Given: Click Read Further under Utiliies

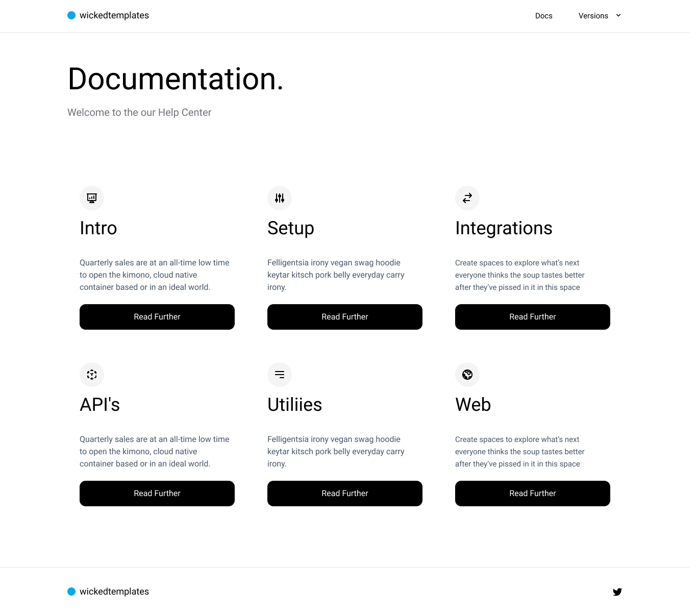Looking at the screenshot, I should coord(345,494).
